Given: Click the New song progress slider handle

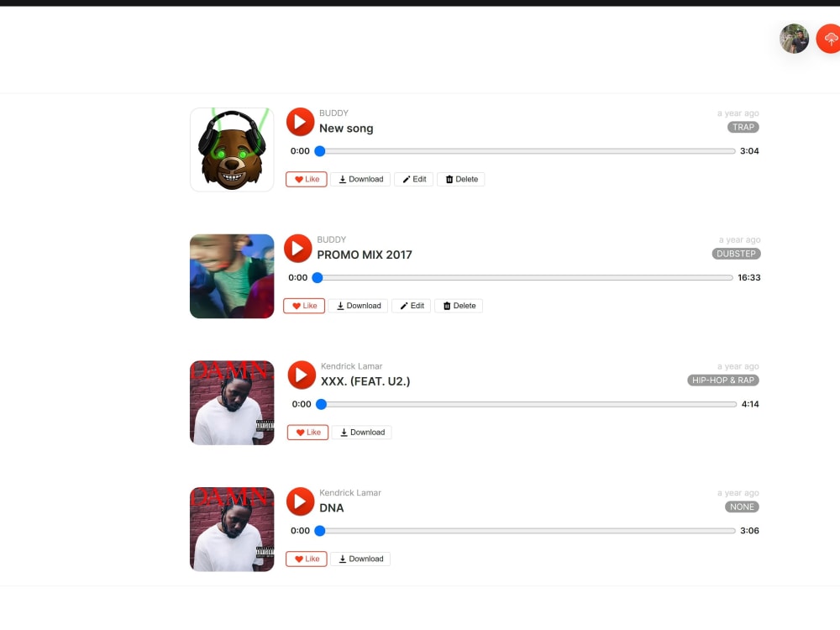Looking at the screenshot, I should 320,151.
